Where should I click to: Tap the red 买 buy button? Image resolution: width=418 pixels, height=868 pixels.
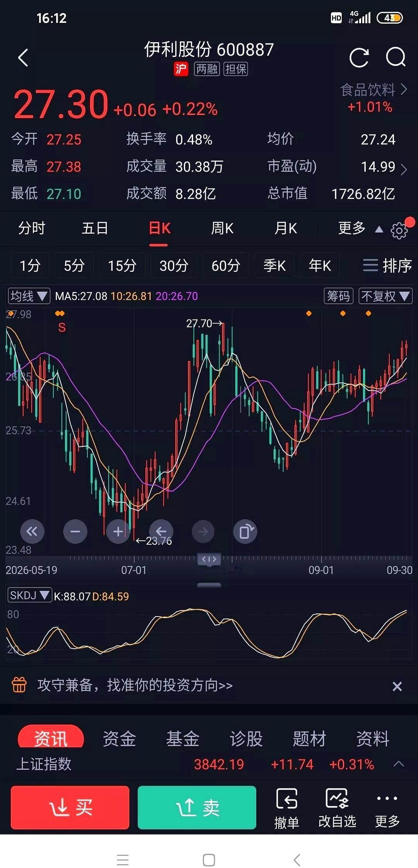70,807
